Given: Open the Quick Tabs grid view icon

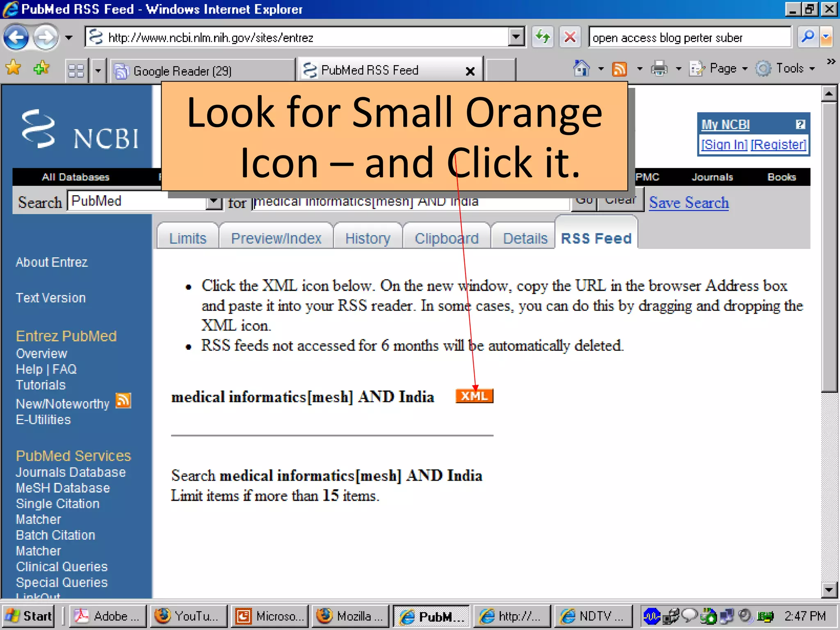Looking at the screenshot, I should point(76,71).
